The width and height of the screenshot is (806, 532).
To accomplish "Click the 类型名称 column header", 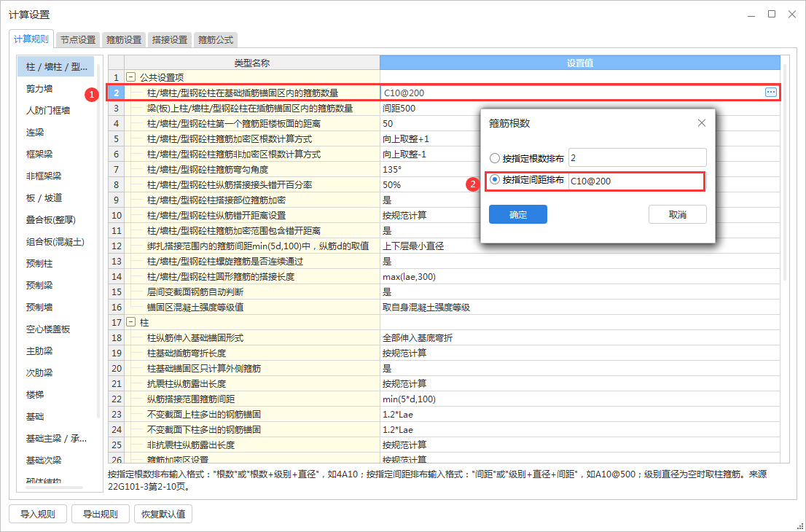I will coord(252,63).
